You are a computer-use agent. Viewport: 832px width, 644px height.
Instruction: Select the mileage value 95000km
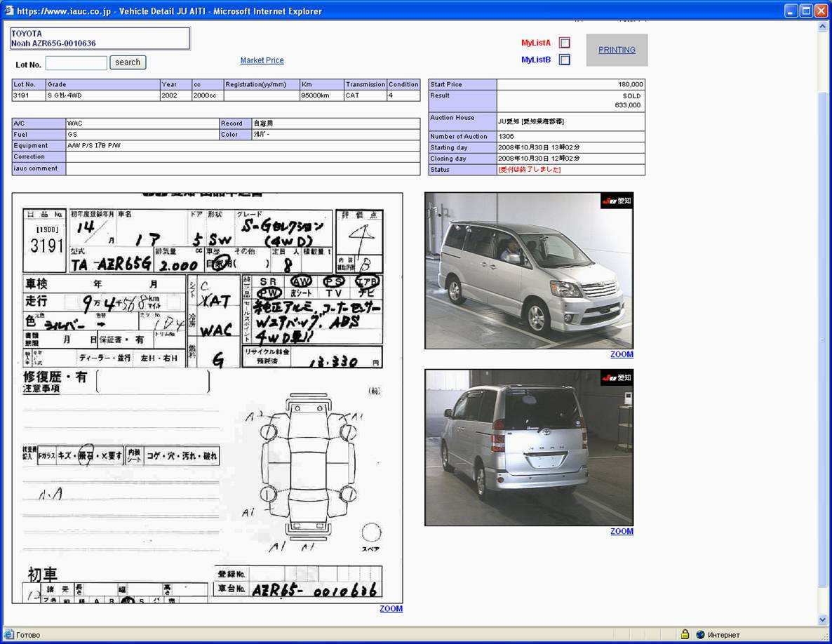315,95
